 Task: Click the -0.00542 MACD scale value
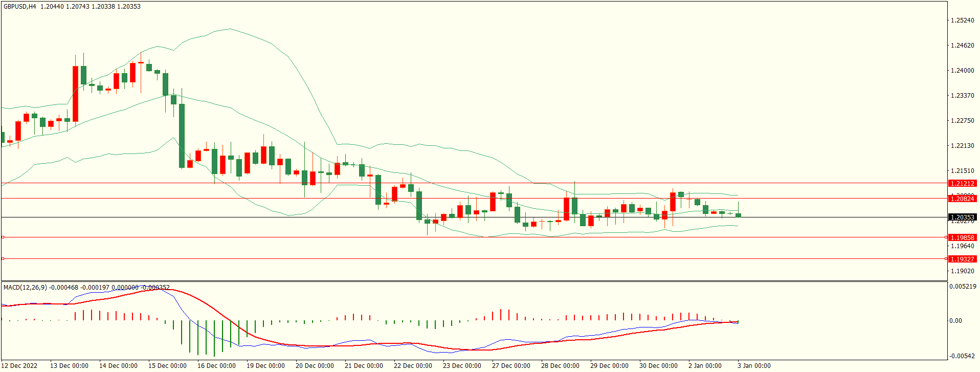coord(962,356)
